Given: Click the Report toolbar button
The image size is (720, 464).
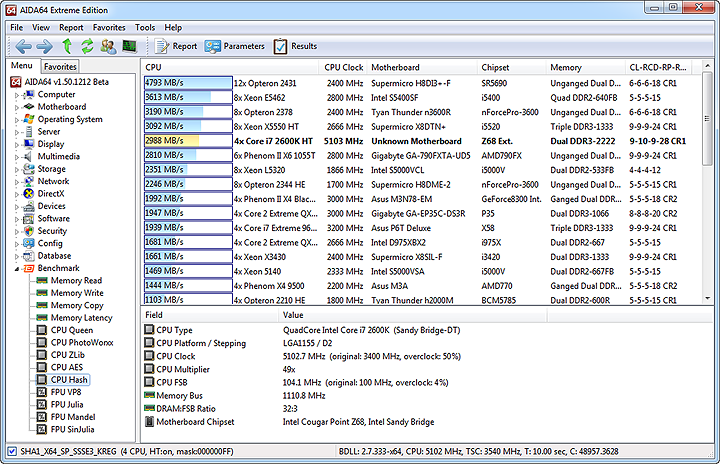Looking at the screenshot, I should click(x=176, y=46).
